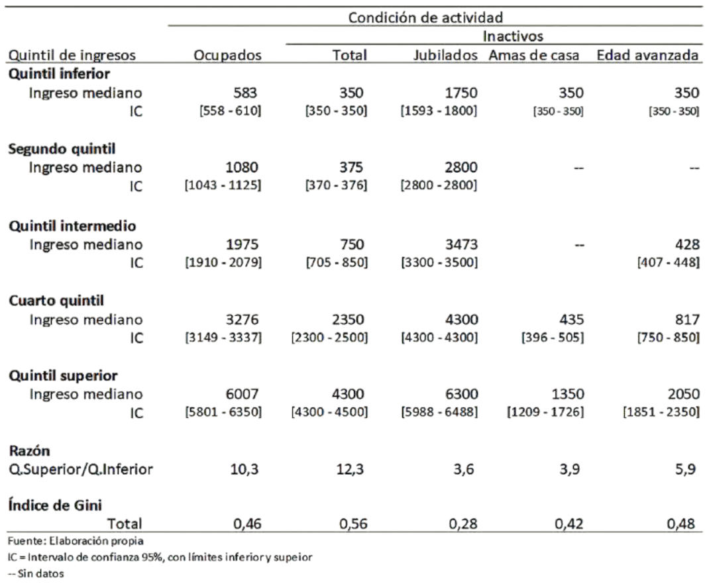This screenshot has height=588, width=709.
Task: Click the "Edad avanzada" column header
Action: coord(648,55)
